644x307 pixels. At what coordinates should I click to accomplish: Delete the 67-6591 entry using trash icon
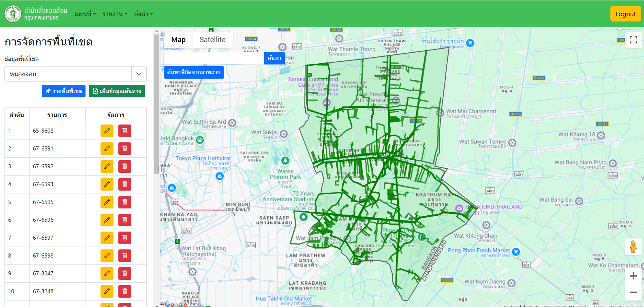[x=125, y=148]
